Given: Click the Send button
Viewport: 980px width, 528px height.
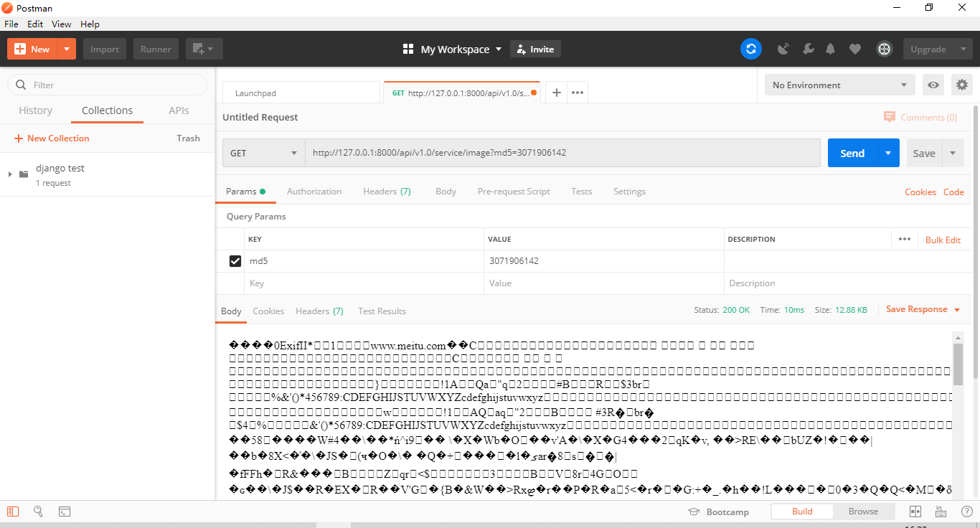Looking at the screenshot, I should [x=852, y=153].
